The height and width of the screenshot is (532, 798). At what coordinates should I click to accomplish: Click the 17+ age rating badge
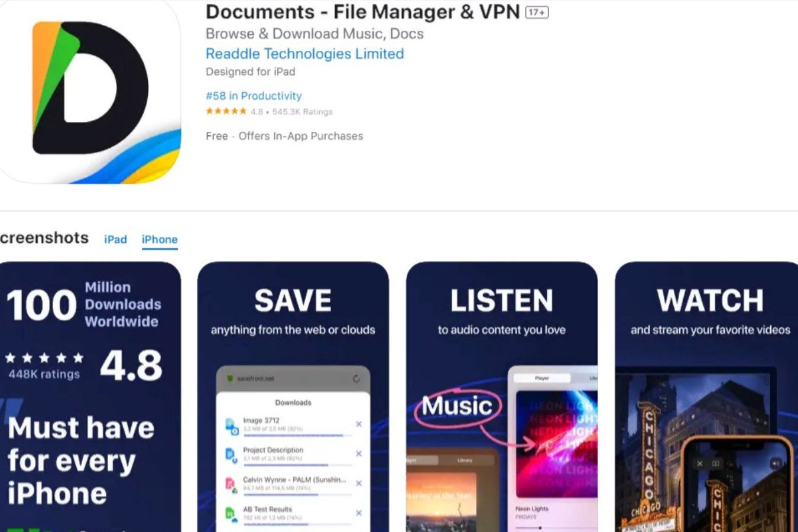pyautogui.click(x=537, y=12)
